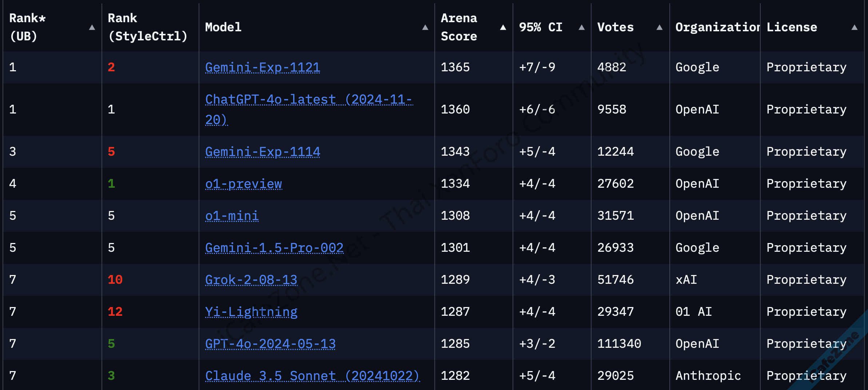Sort by Rank (UB) arrow icon
The image size is (868, 390).
coord(92,28)
